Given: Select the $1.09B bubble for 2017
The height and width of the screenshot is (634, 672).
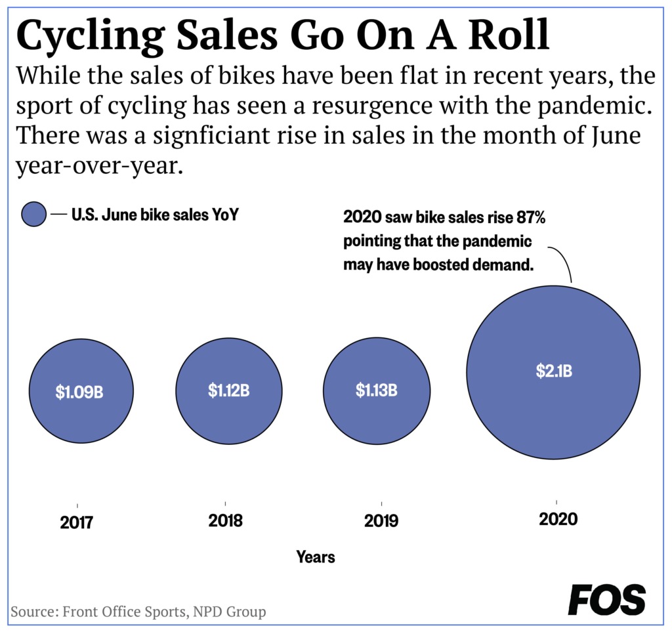Looking at the screenshot, I should pos(81,391).
